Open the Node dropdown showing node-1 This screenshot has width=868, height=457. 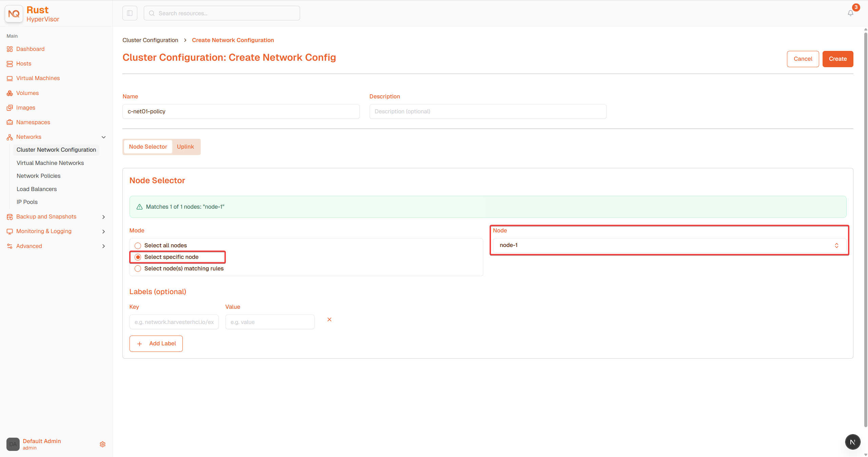(x=670, y=245)
